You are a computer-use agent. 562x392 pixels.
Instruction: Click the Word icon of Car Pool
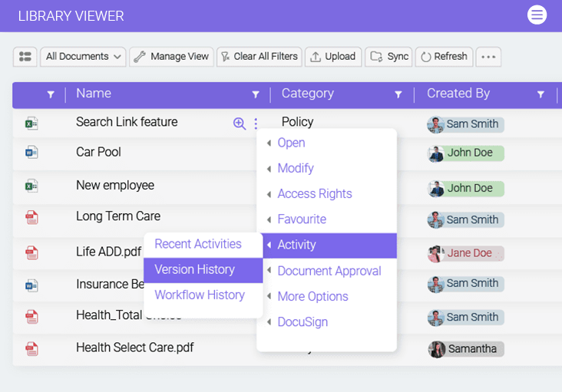point(31,153)
